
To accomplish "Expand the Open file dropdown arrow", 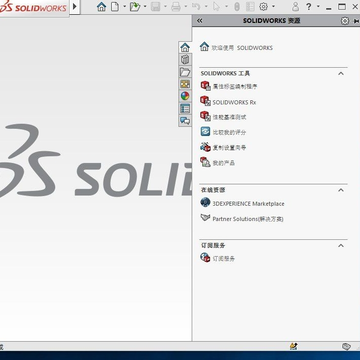I will pyautogui.click(x=145, y=6).
